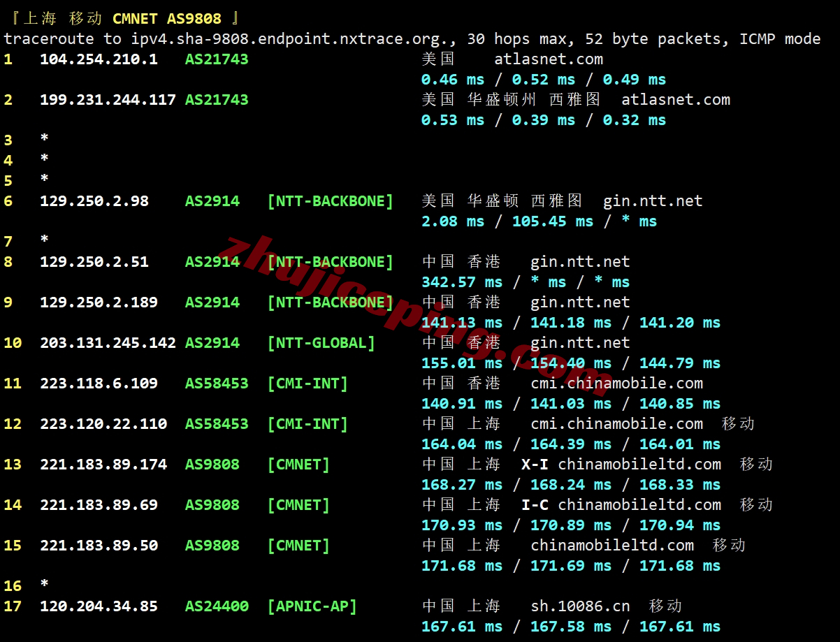This screenshot has height=642, width=840.
Task: Click latency value 168.33 ms
Action: coord(680,485)
